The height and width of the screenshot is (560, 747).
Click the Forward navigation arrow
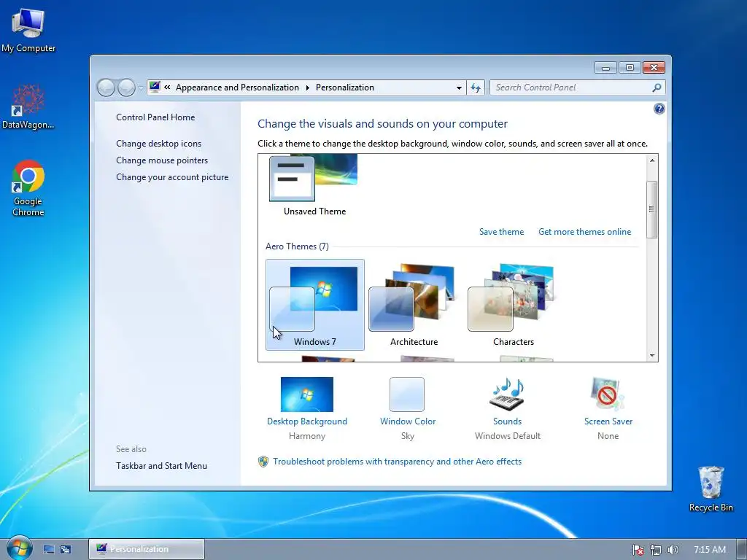click(x=125, y=87)
